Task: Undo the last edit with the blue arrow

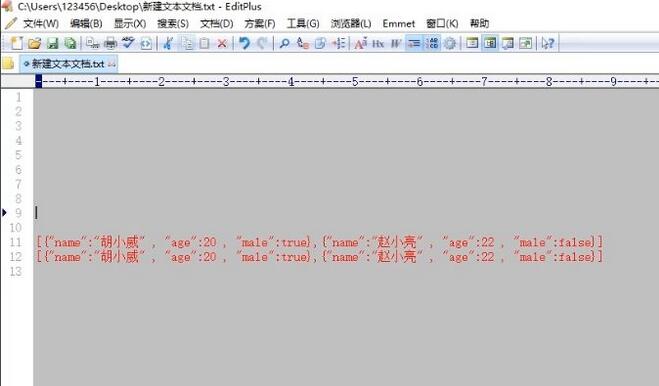Action: pyautogui.click(x=244, y=43)
